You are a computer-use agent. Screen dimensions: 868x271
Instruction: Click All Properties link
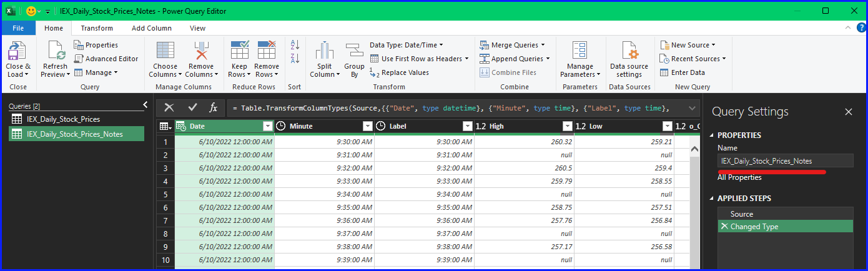click(x=739, y=177)
